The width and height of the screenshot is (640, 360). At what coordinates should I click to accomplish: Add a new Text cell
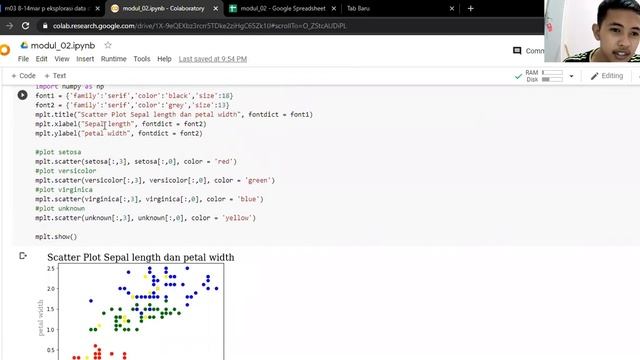(55, 76)
